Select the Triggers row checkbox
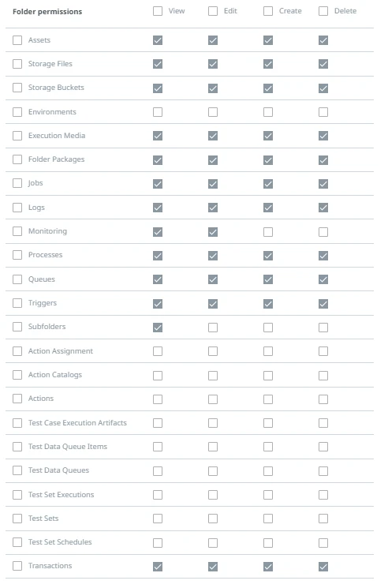Viewport: 388px width, 588px height. (x=17, y=303)
